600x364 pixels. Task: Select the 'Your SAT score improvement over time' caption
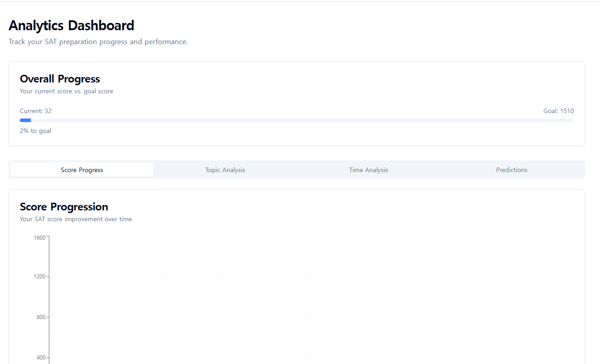[x=76, y=219]
